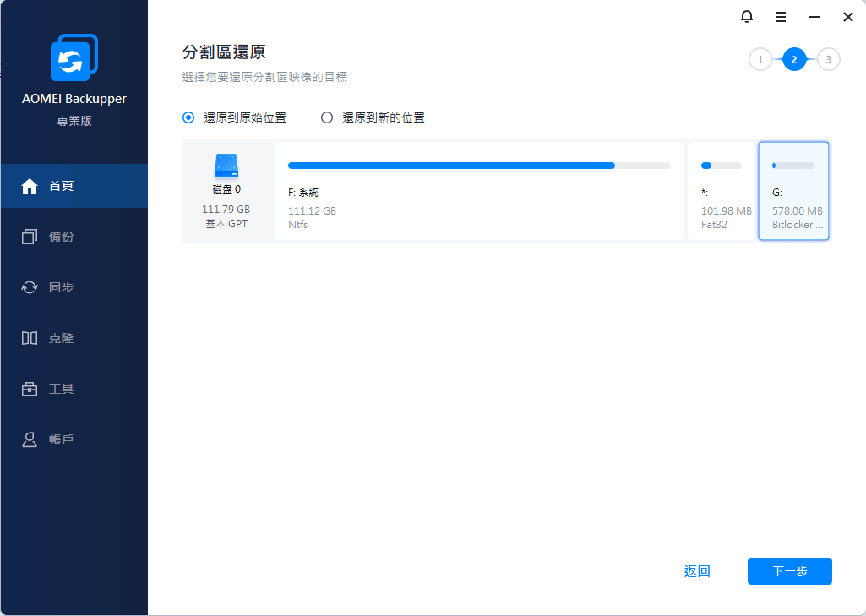Click the F: 系統 partition usage bar

click(x=479, y=166)
